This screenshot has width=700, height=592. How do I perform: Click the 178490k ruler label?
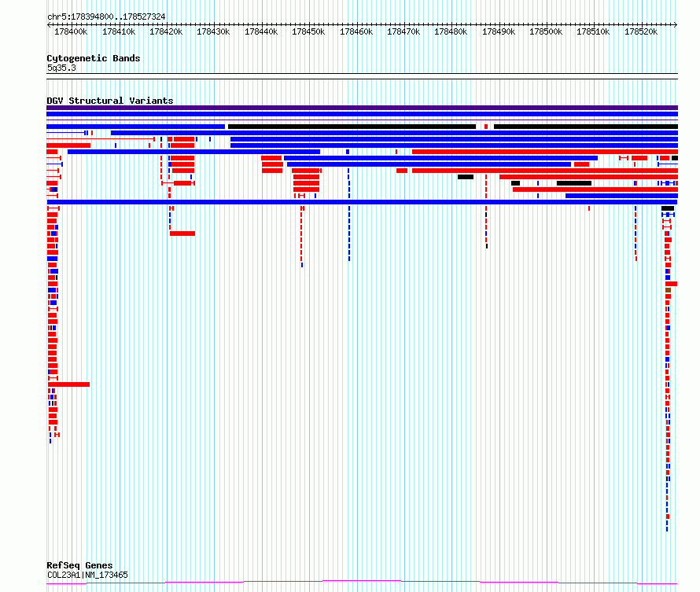[499, 31]
